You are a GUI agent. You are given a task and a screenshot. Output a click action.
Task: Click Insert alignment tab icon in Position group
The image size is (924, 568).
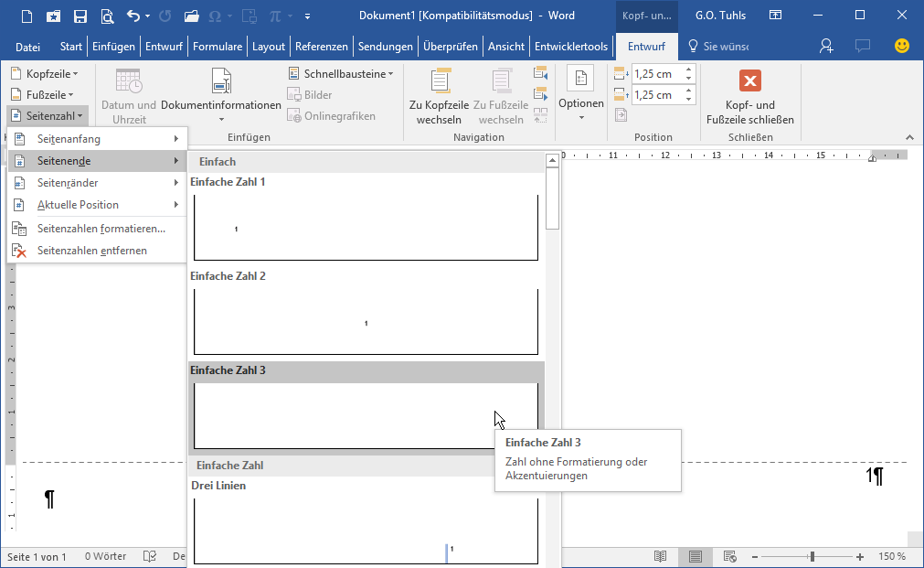621,115
